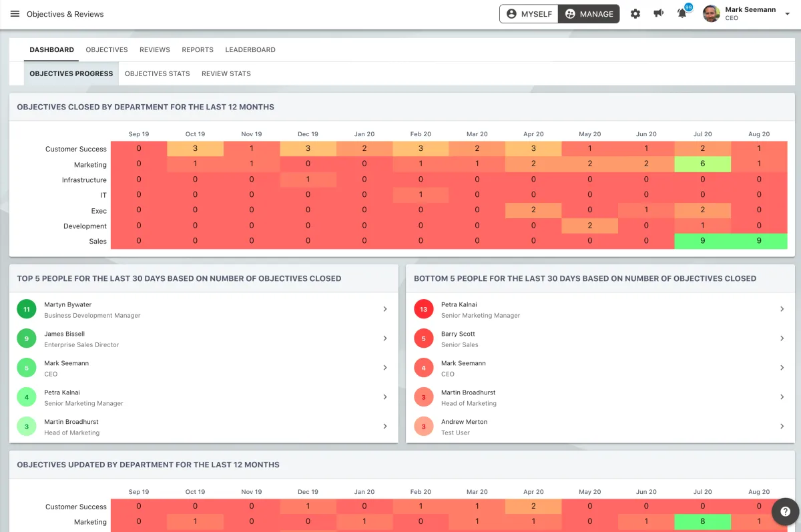
Task: Click Barry Scott's red 5 badge
Action: click(x=424, y=339)
